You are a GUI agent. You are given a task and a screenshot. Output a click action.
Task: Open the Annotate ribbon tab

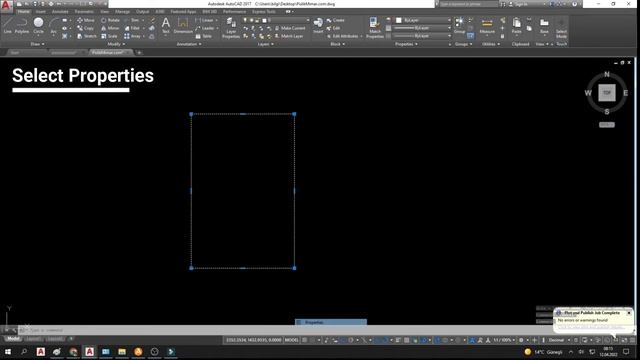point(60,11)
